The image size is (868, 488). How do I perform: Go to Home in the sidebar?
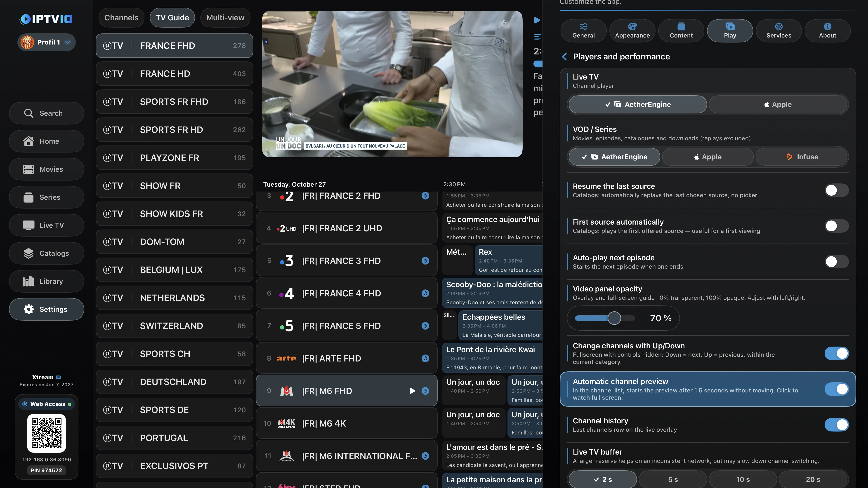pos(47,141)
